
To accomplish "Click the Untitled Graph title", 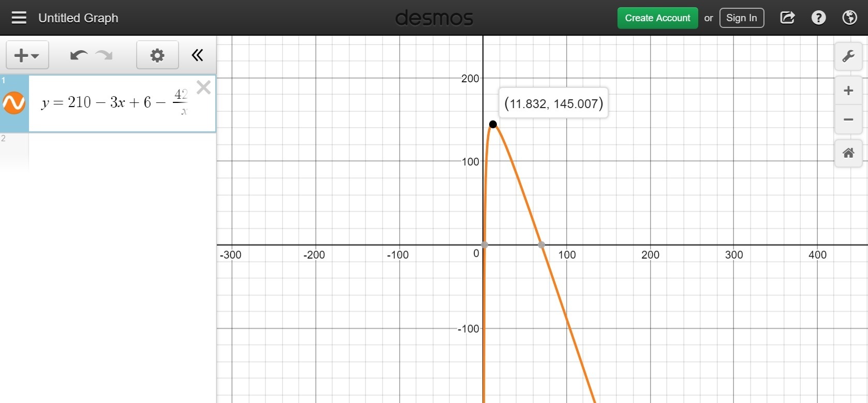I will pos(78,18).
